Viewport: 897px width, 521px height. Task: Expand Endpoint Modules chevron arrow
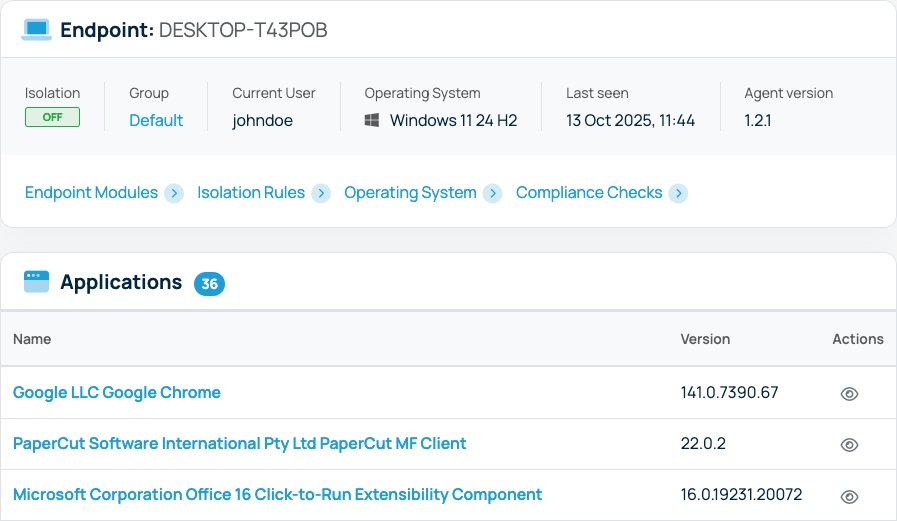pos(174,193)
